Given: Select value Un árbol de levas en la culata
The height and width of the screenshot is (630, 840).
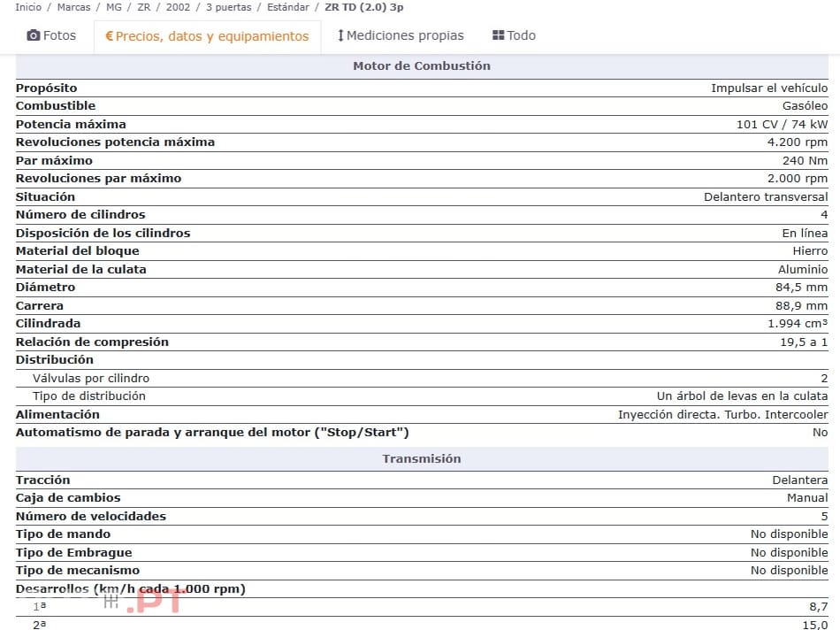Looking at the screenshot, I should click(742, 396).
